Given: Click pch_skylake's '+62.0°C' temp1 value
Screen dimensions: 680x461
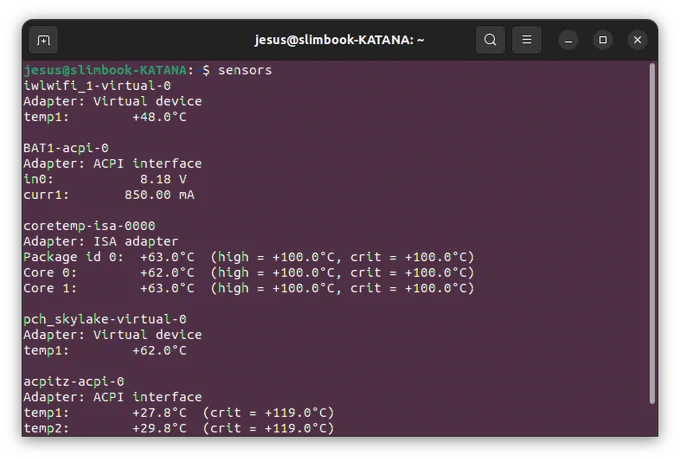Looking at the screenshot, I should pyautogui.click(x=159, y=350).
